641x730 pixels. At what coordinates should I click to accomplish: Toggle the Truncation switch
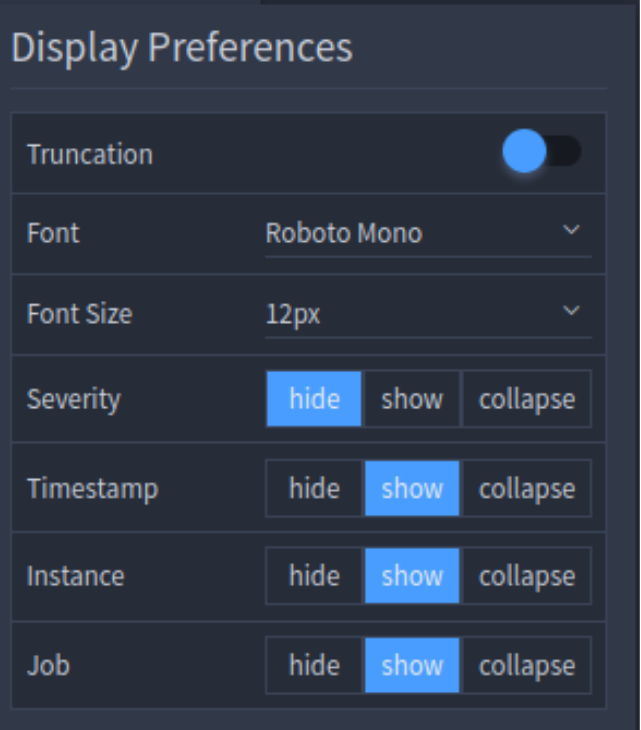pos(542,151)
